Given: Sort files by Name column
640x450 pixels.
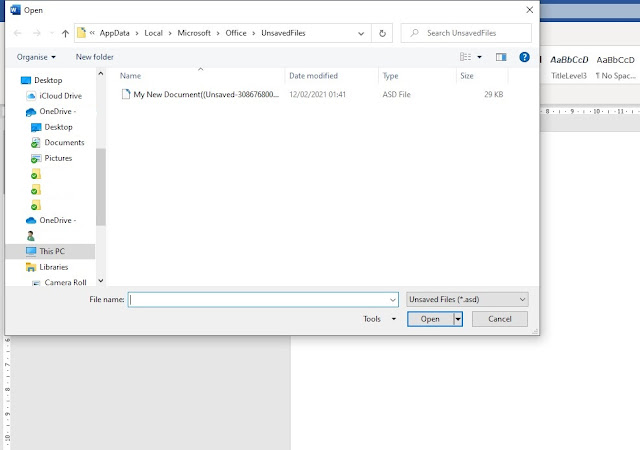Looking at the screenshot, I should click(130, 76).
